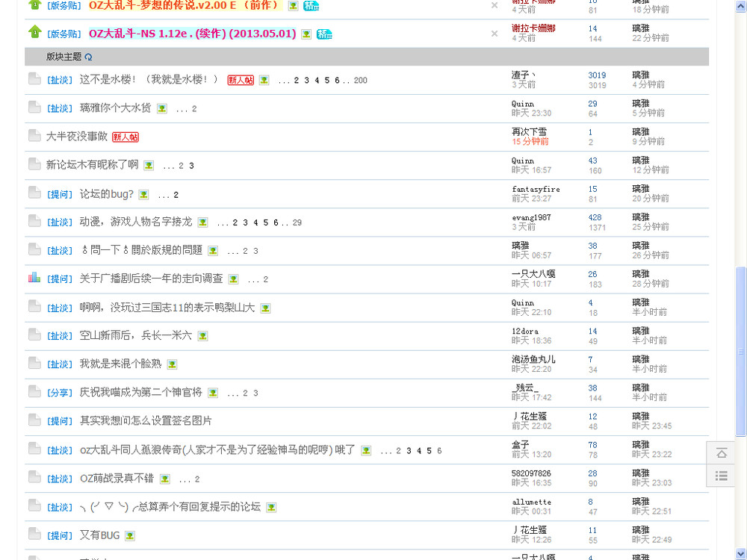Image resolution: width=747 pixels, height=560 pixels.
Task: Open pinned thread OZ大乱斗-NS 1.12e (续作)
Action: click(193, 34)
